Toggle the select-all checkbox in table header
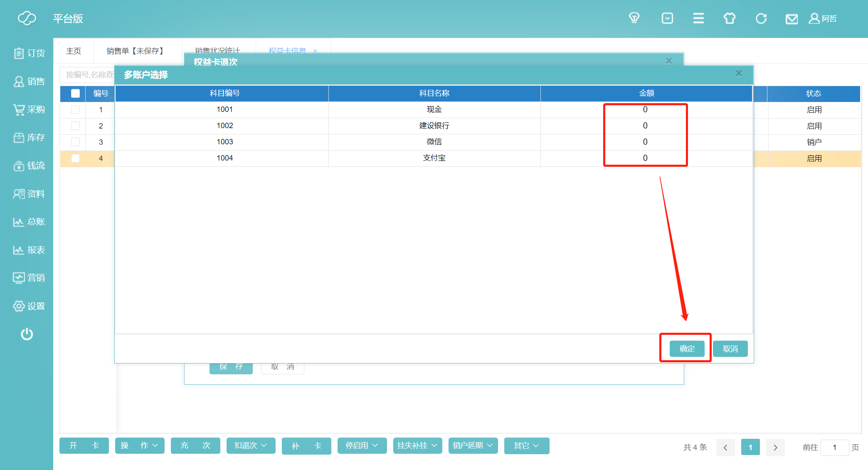 point(75,93)
